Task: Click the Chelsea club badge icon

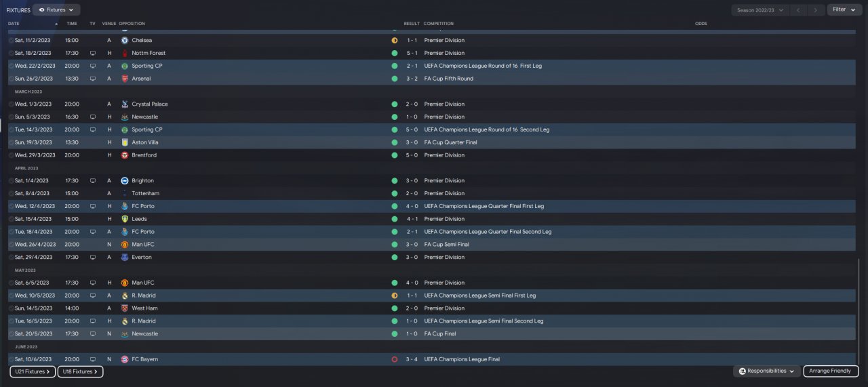Action: point(125,40)
